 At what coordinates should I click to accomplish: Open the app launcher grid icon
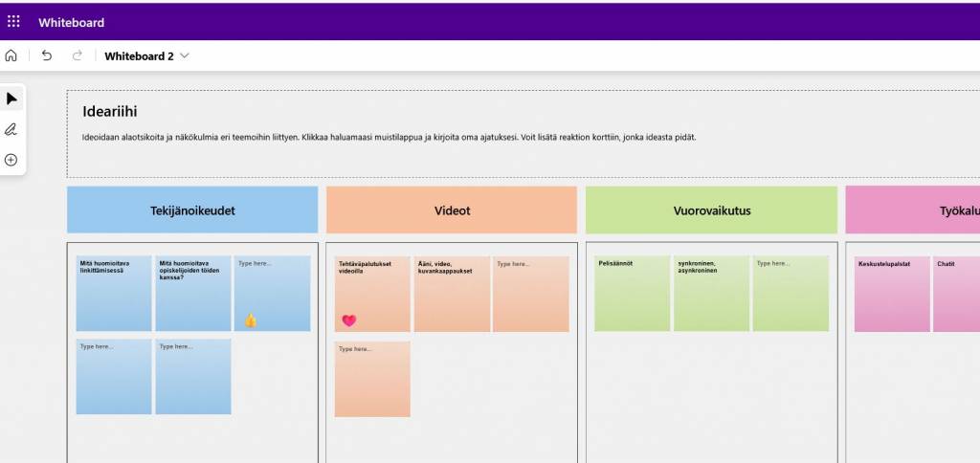13,21
